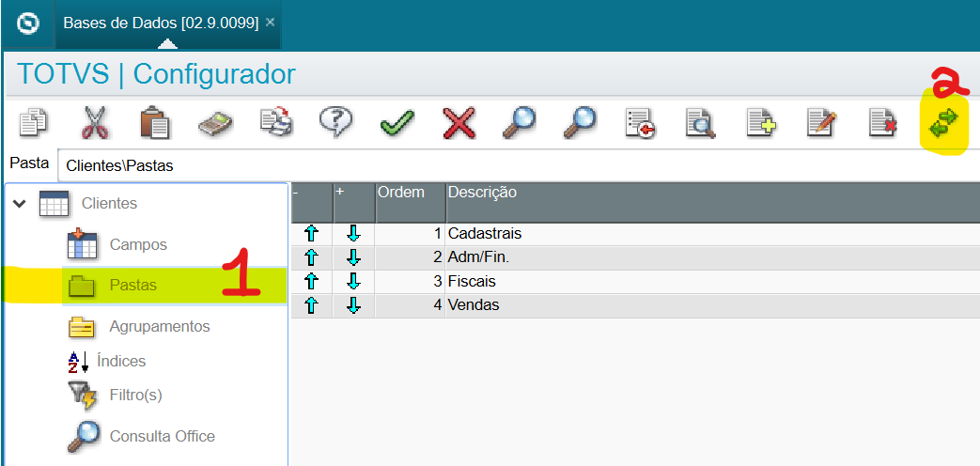Click the Pasta path input field
The width and height of the screenshot is (980, 466).
pos(519,166)
